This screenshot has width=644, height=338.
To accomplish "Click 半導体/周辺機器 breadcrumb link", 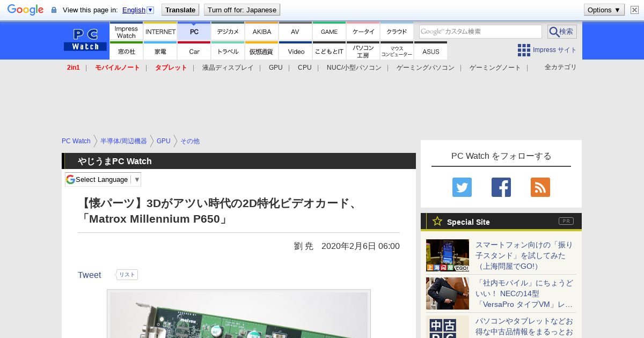I will click(123, 141).
